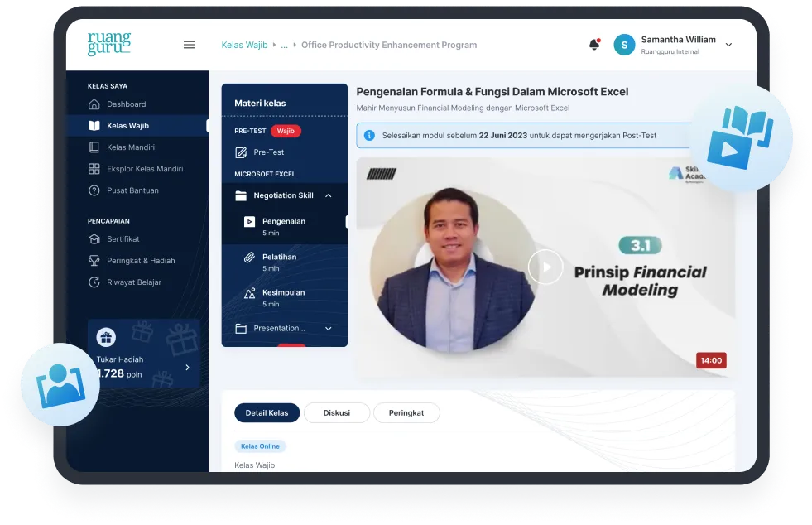Click the Riwayat Belajar history icon
Image resolution: width=812 pixels, height=525 pixels.
(94, 282)
